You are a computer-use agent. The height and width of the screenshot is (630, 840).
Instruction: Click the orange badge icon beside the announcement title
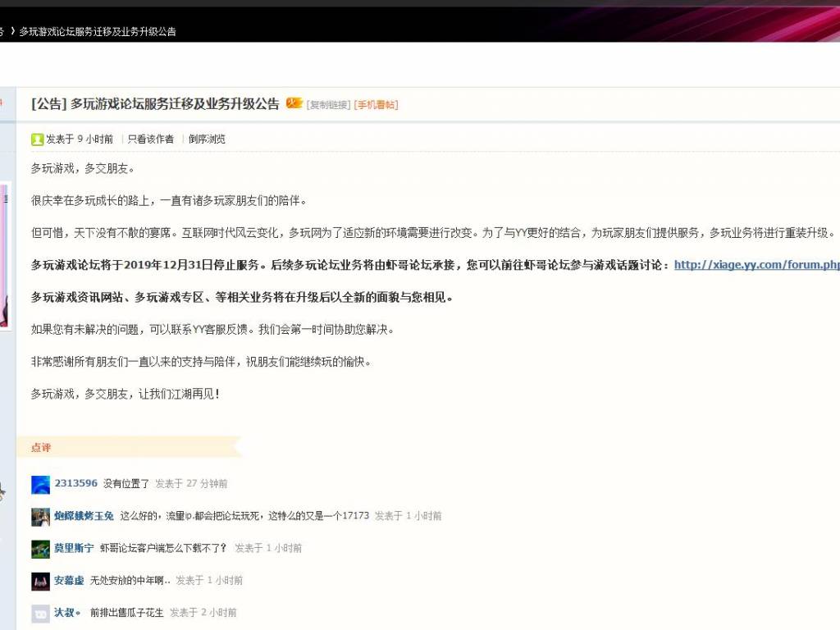294,103
